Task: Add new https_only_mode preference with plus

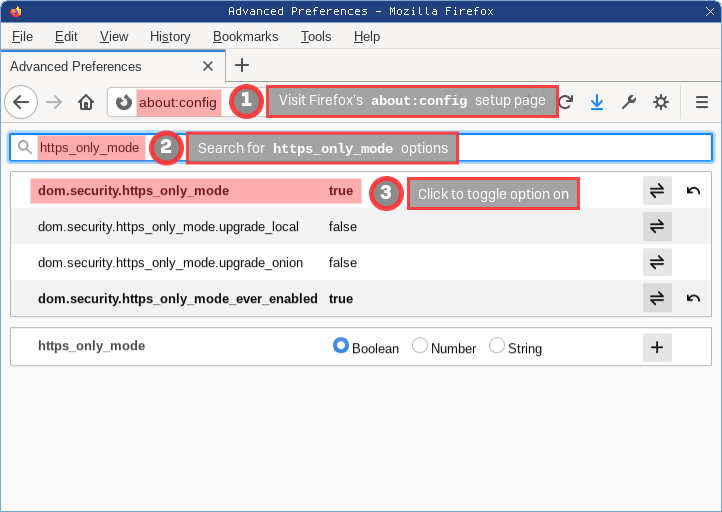Action: [657, 347]
